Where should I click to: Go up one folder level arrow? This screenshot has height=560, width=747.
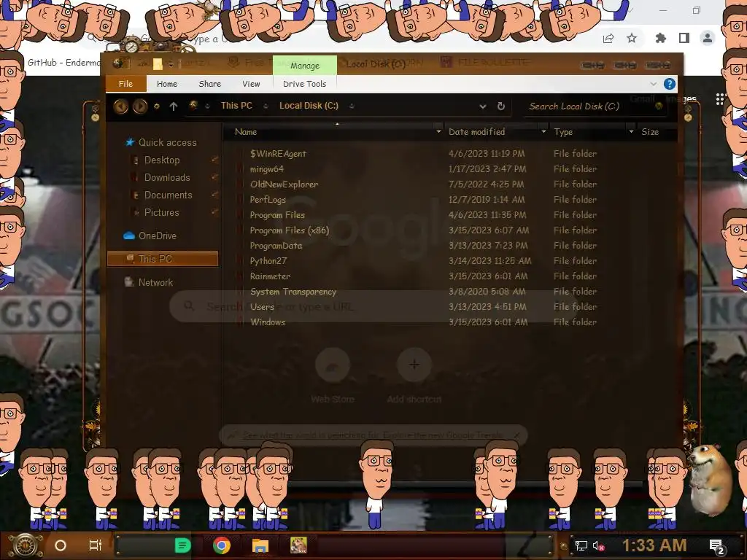174,106
